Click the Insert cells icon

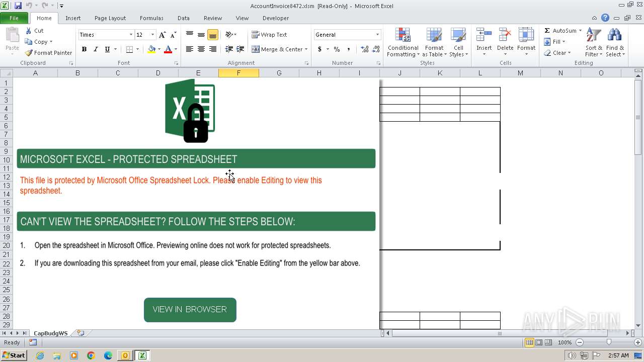click(484, 35)
